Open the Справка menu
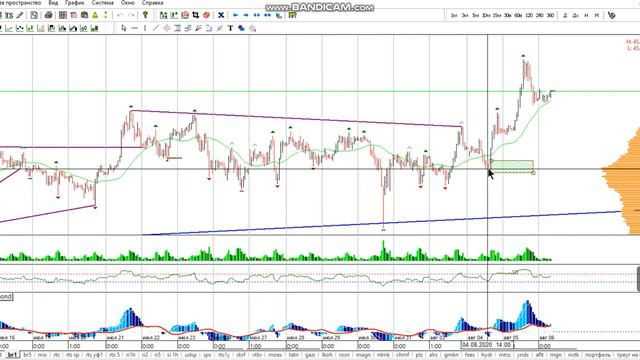This screenshot has height=360, width=640. coord(152,2)
